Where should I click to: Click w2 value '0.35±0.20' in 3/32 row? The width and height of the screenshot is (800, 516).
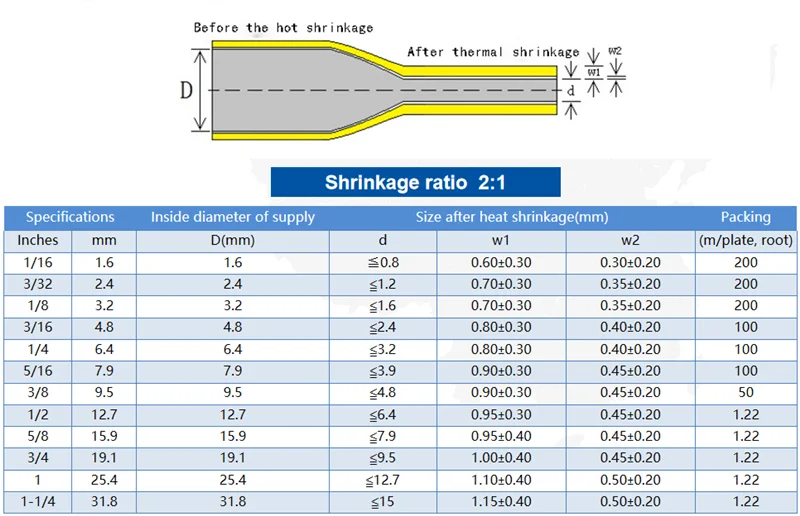tap(630, 284)
